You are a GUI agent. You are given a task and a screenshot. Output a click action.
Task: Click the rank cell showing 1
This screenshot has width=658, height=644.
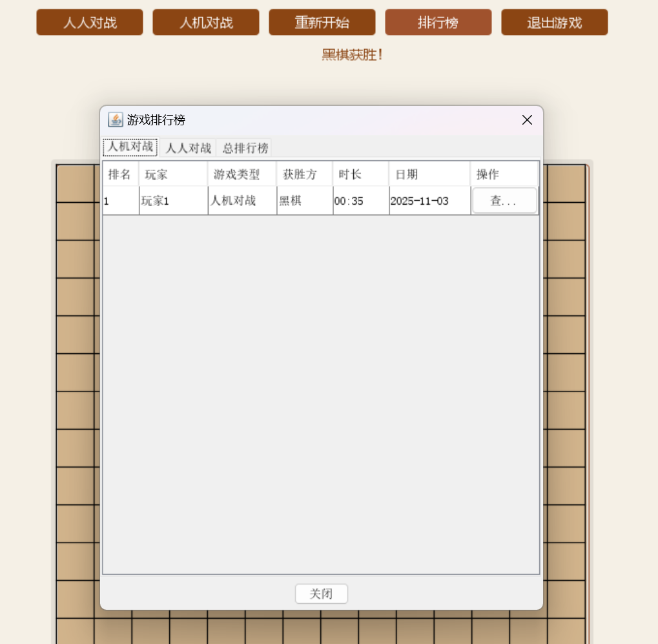[121, 201]
